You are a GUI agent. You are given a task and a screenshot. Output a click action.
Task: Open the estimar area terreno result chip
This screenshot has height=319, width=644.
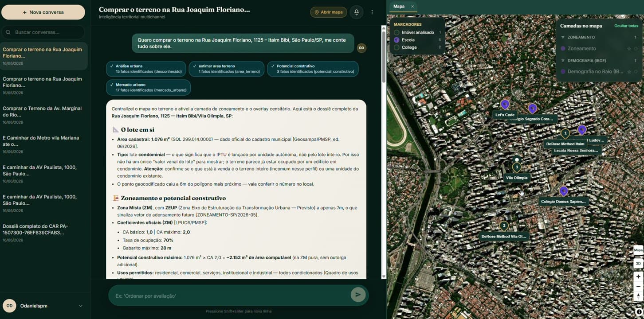(226, 69)
